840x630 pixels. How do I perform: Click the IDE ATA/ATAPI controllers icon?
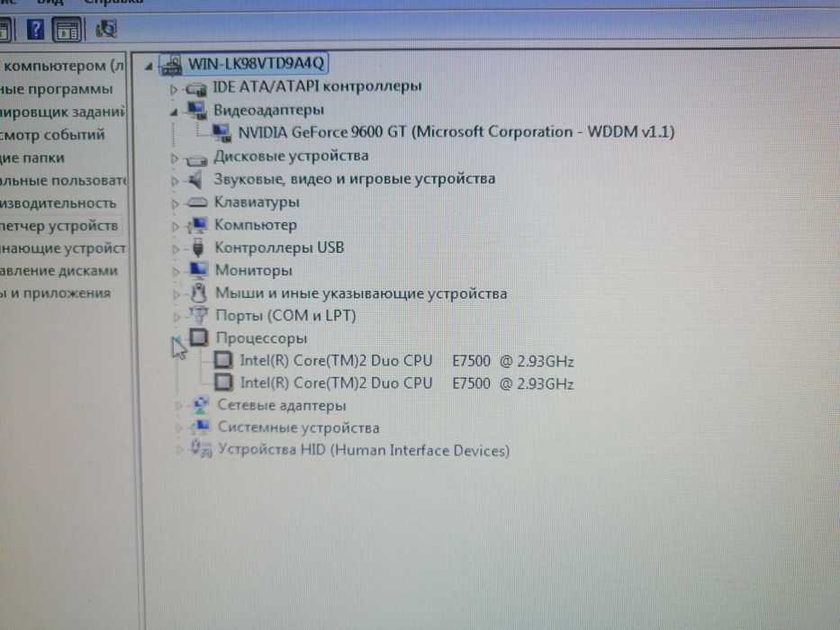195,88
